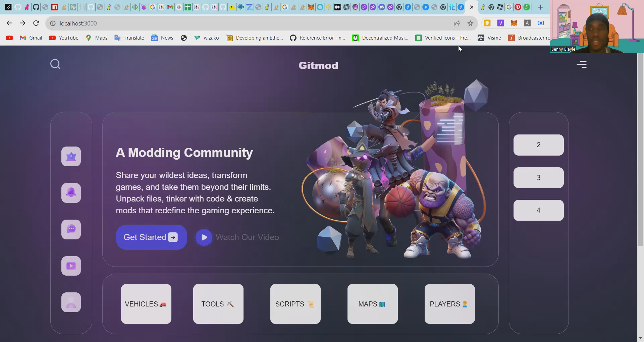Open the Reference Error GitHub bookmark
The width and height of the screenshot is (644, 342).
(x=317, y=38)
